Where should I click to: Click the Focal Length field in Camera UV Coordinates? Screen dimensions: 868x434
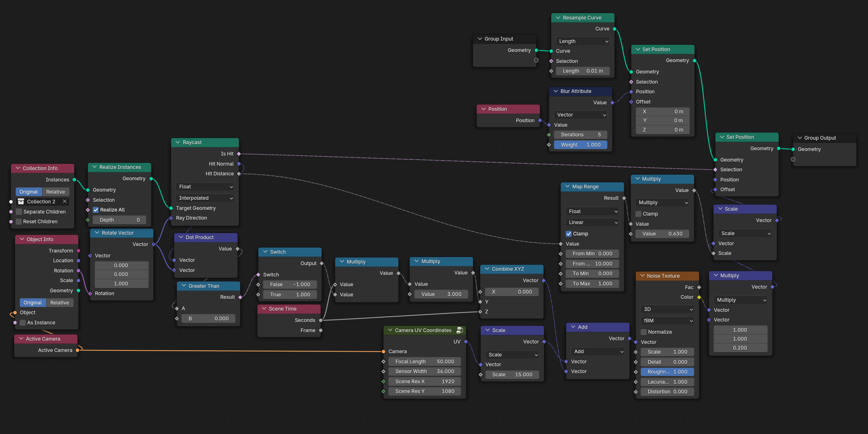click(x=425, y=362)
